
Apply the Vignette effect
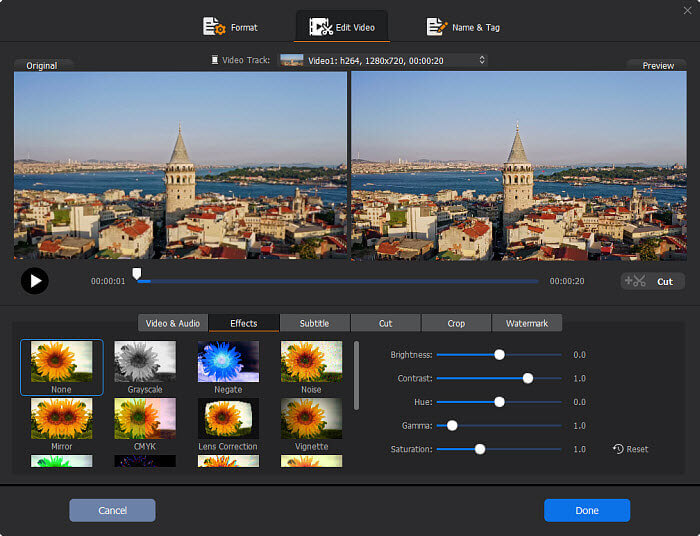click(x=311, y=424)
